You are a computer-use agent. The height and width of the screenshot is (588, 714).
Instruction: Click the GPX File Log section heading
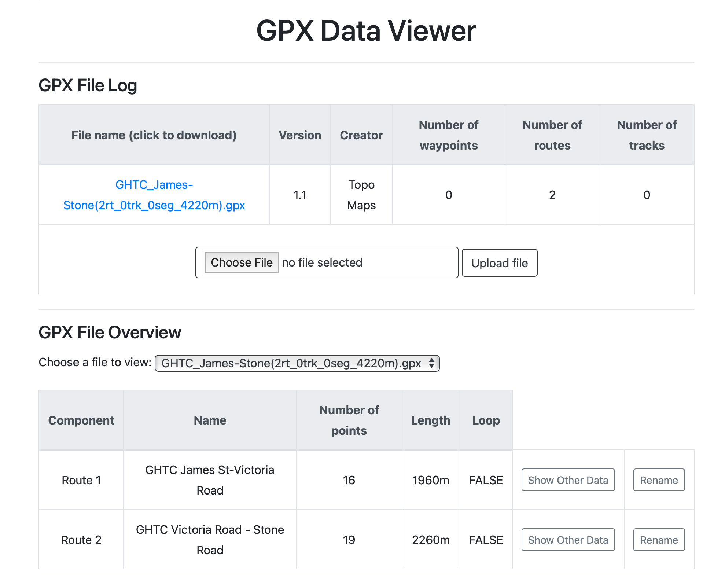(x=88, y=85)
